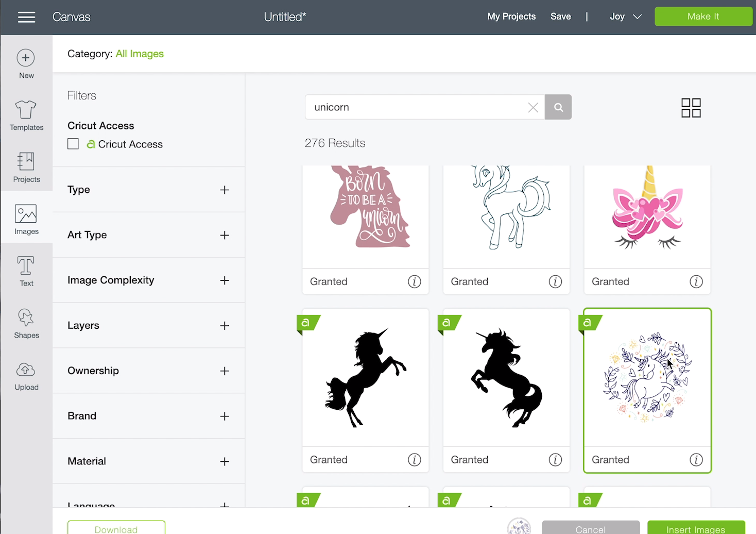
Task: Open the Upload cloud panel
Action: point(26,376)
